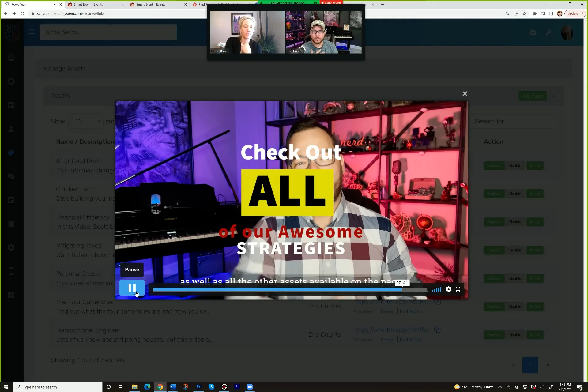Open the film strip icon in sidebar
The width and height of the screenshot is (588, 392).
click(x=11, y=224)
